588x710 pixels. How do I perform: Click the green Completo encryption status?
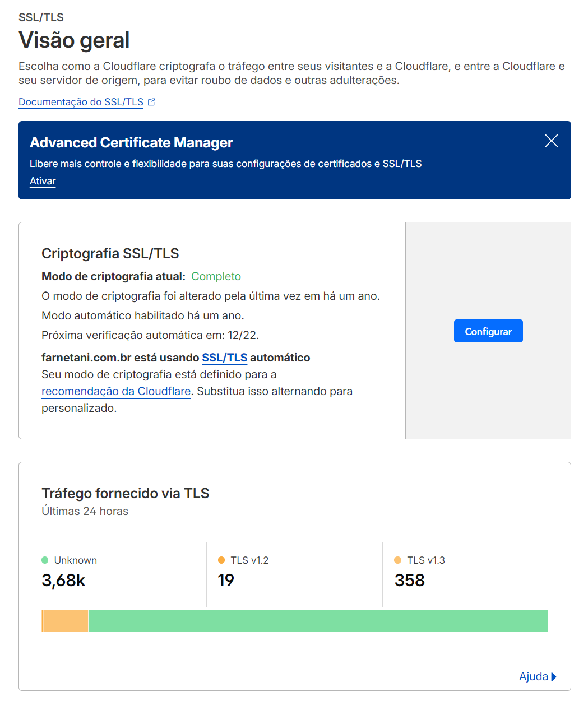coord(216,276)
